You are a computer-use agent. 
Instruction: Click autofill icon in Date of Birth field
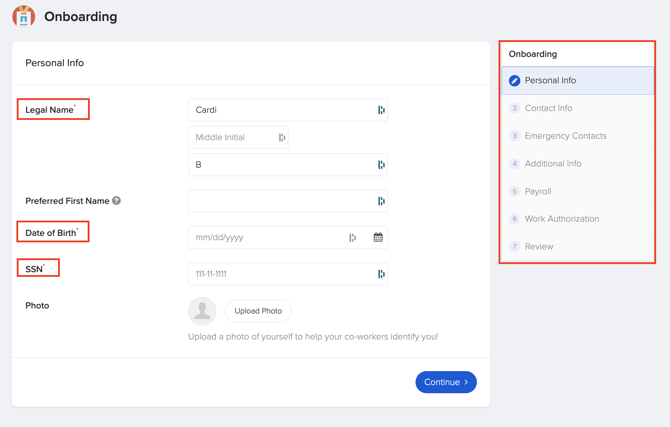click(x=353, y=238)
